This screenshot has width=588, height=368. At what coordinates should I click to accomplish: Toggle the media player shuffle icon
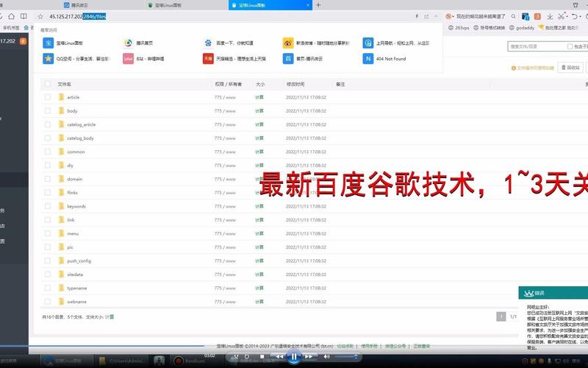(x=236, y=356)
